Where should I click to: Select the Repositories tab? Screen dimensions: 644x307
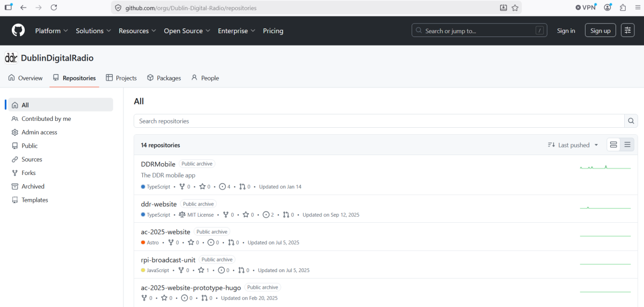(x=74, y=78)
